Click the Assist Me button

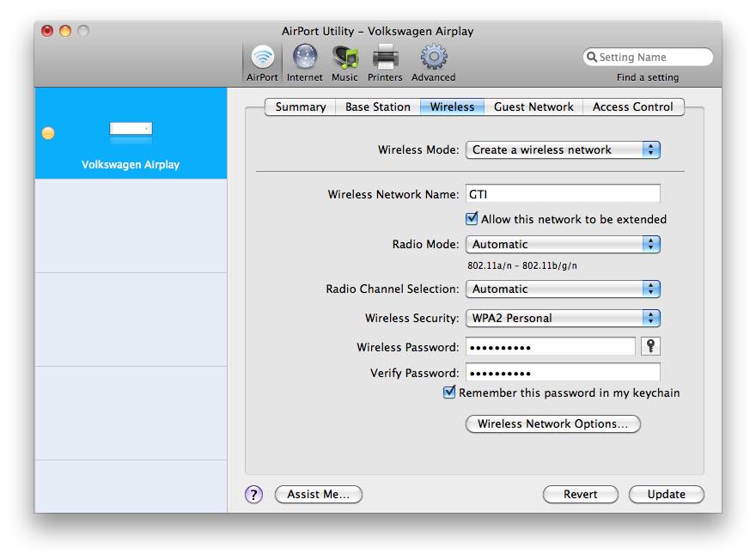pyautogui.click(x=318, y=495)
